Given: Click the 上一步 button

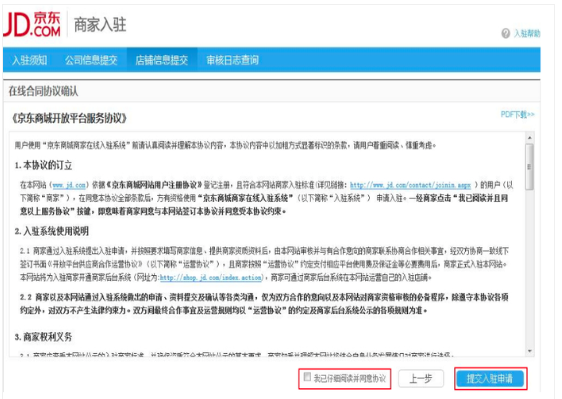Looking at the screenshot, I should click(421, 379).
